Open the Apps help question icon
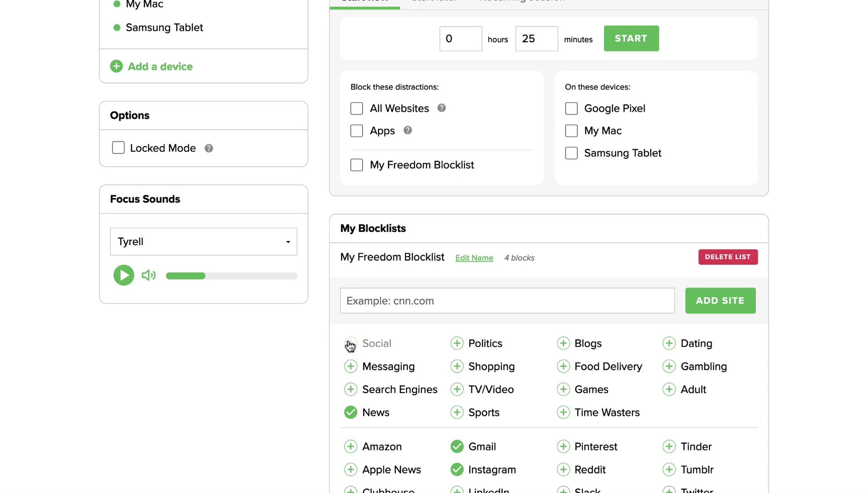Viewport: 868px width, 493px height. point(408,130)
